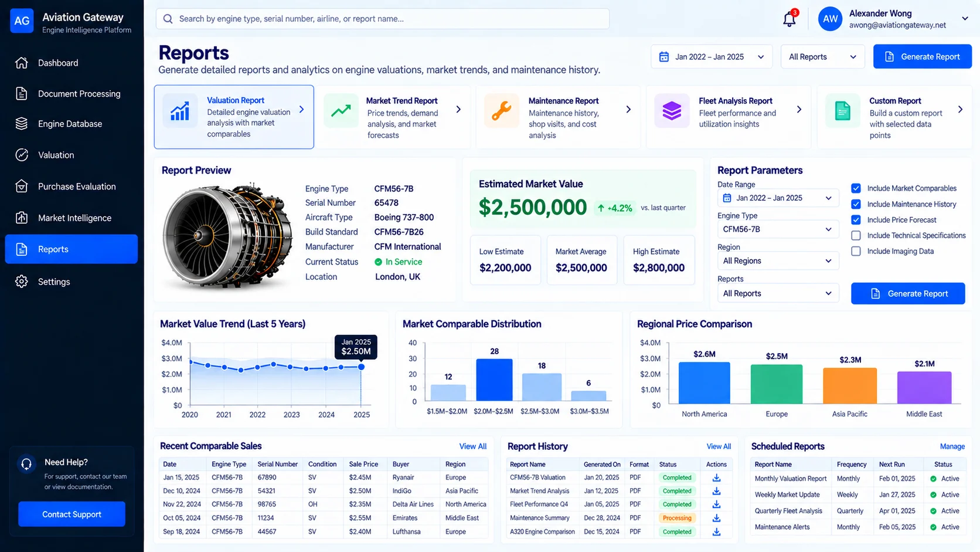980x552 pixels.
Task: Click the Market Intelligence sidebar icon
Action: pyautogui.click(x=22, y=218)
